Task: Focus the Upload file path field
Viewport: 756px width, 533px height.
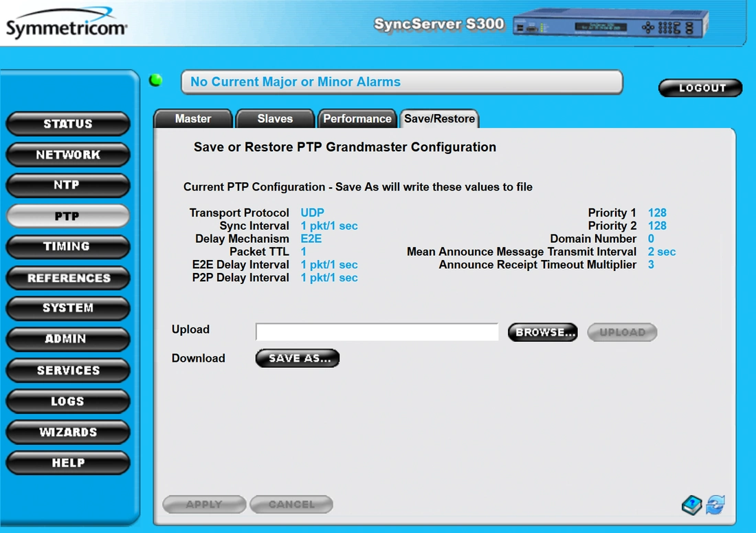Action: (377, 332)
